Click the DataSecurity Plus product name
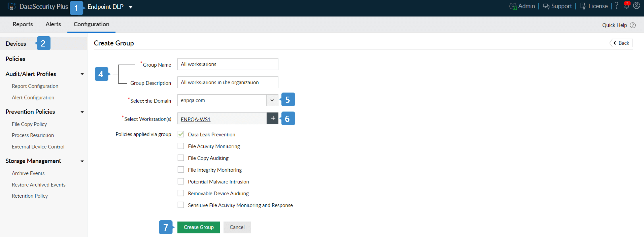Screen dimensions: 644x237 tap(44, 6)
